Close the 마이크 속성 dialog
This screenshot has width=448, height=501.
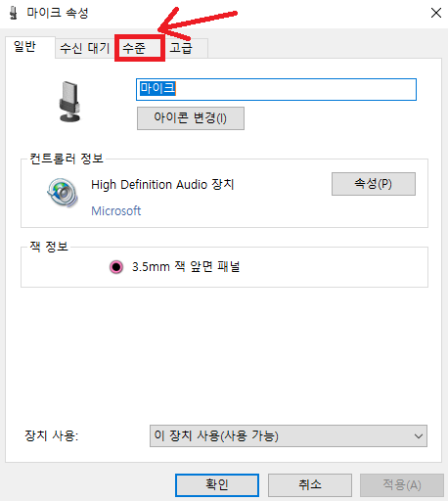[x=436, y=13]
